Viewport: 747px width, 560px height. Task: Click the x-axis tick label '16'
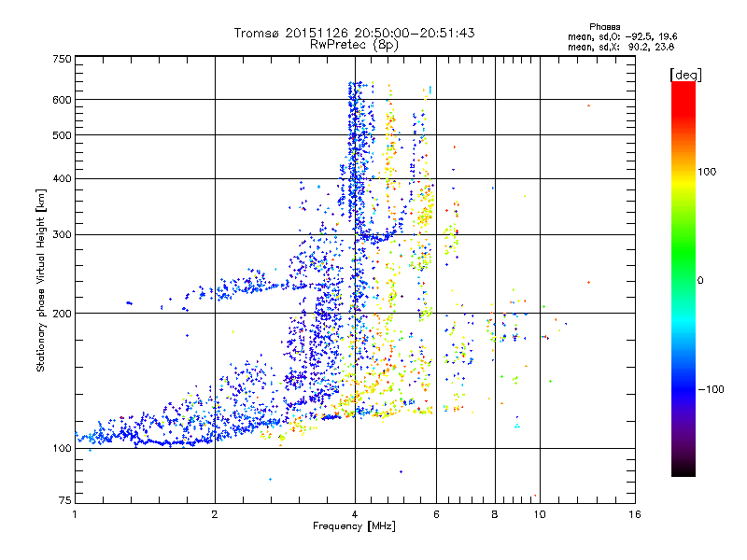coord(635,514)
